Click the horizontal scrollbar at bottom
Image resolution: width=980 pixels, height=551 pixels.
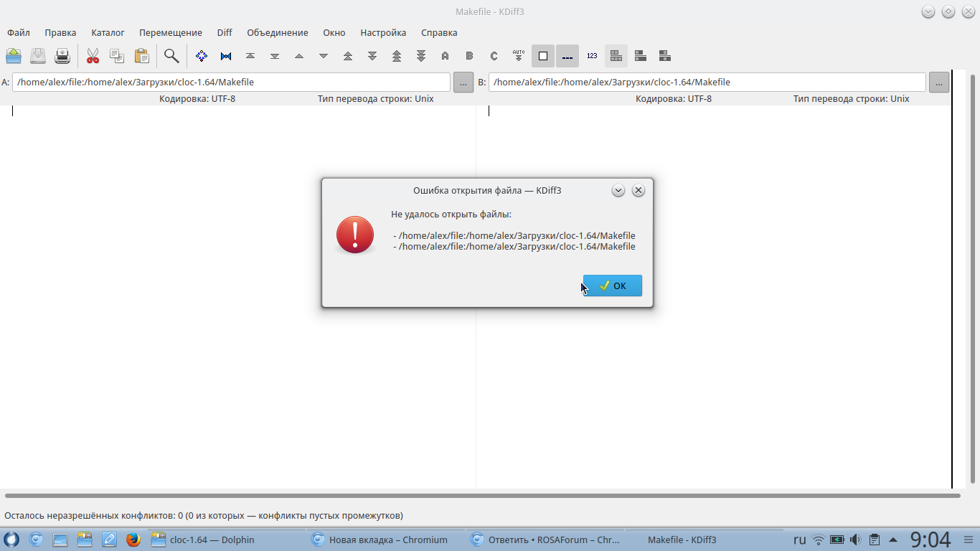(483, 496)
